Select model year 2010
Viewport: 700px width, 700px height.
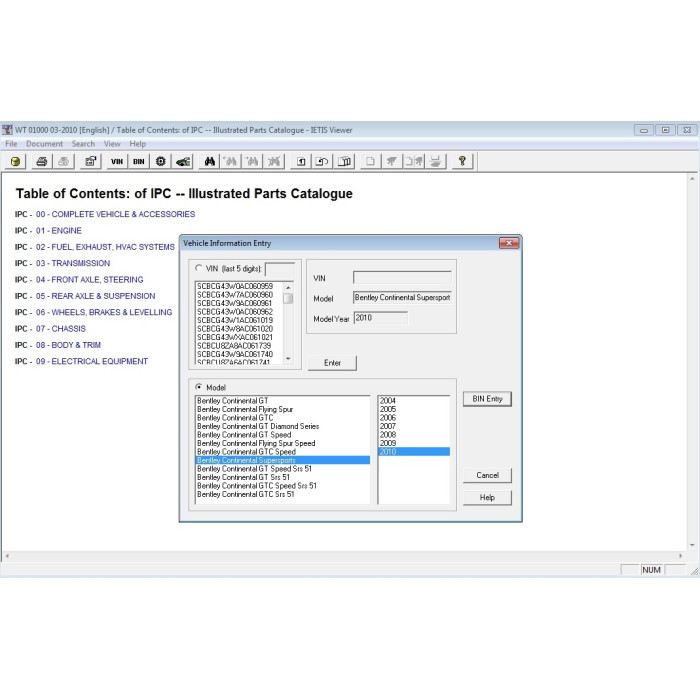[x=414, y=452]
